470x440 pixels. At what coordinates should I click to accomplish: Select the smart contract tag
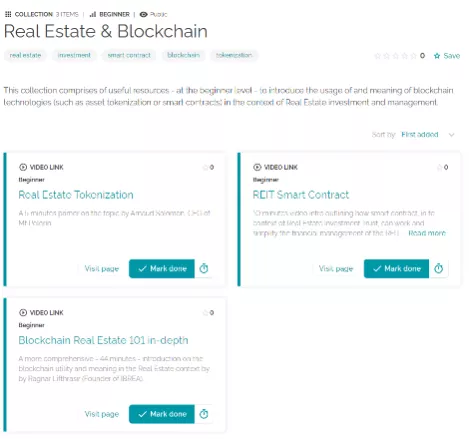pyautogui.click(x=129, y=55)
